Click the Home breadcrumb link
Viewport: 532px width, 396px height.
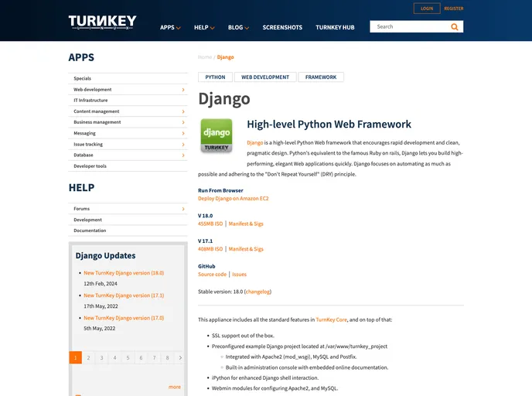point(205,57)
